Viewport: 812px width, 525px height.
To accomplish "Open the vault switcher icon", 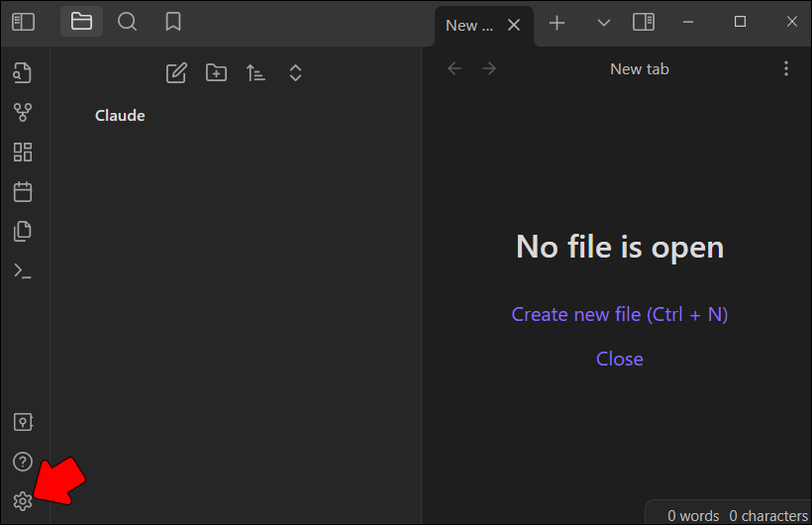I will pos(23,422).
